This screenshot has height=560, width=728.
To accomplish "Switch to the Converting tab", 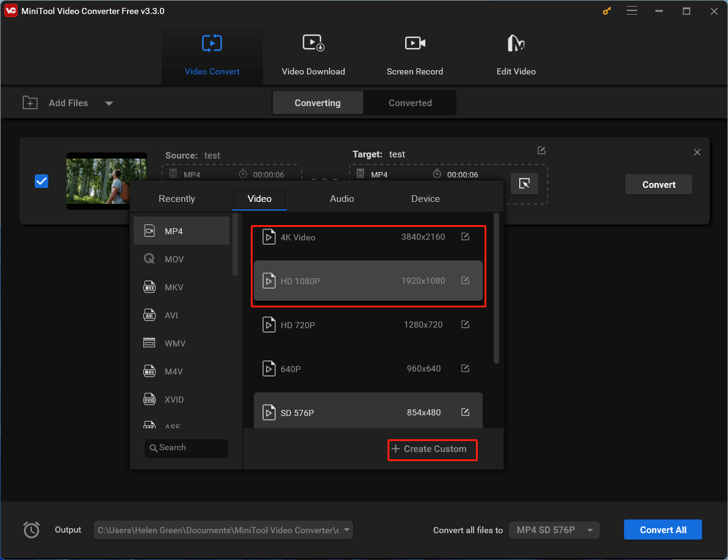I will click(317, 103).
